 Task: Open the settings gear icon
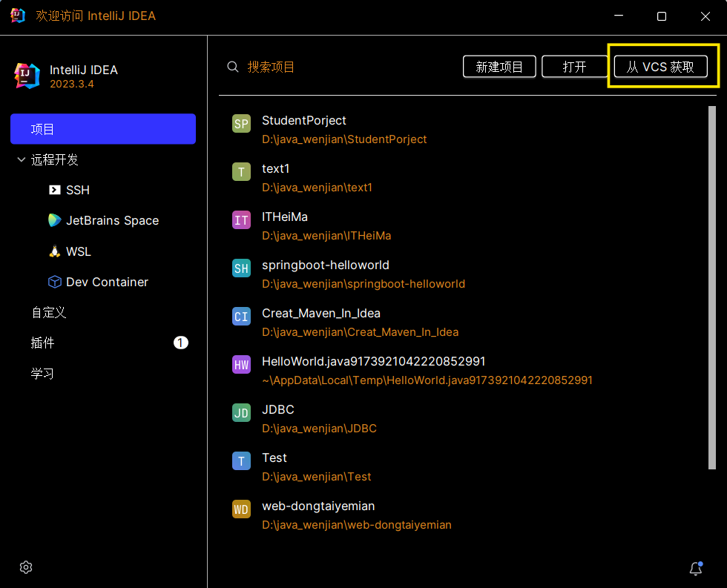26,567
